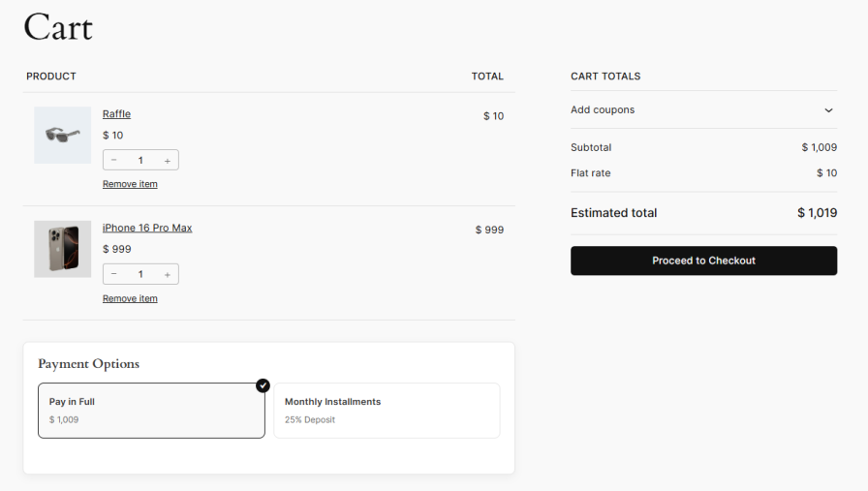This screenshot has width=868, height=491.
Task: Click the Raffle row total $ 10
Action: [493, 115]
